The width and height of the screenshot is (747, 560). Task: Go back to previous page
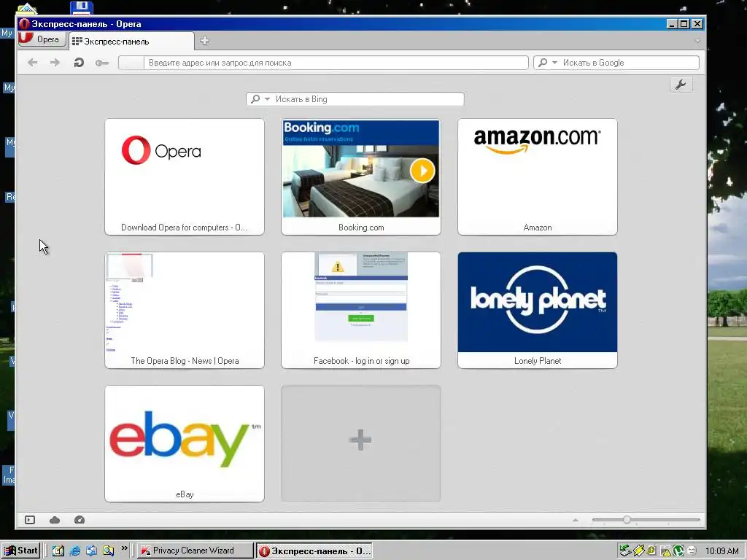[32, 63]
